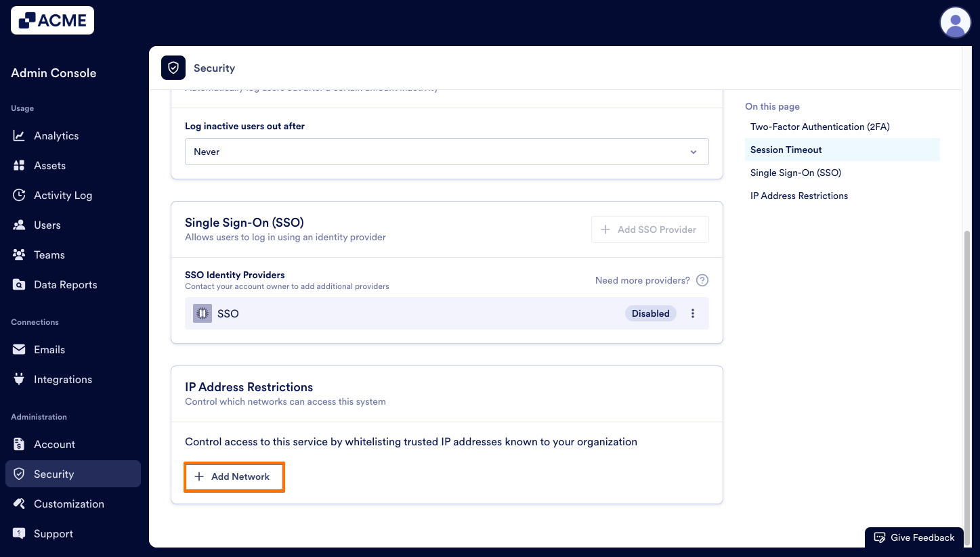Select 'Session Timeout' in the On this page nav
Image resolution: width=980 pixels, height=557 pixels.
click(x=786, y=150)
